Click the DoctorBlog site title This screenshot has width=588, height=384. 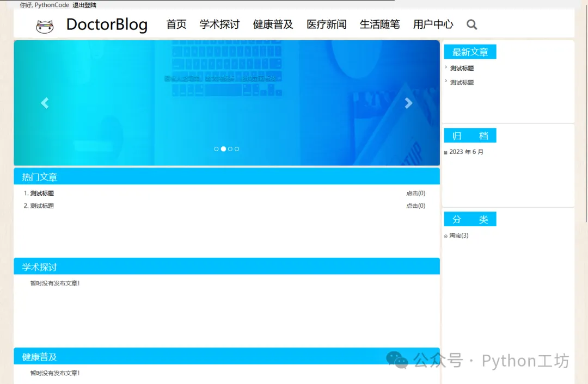click(107, 24)
